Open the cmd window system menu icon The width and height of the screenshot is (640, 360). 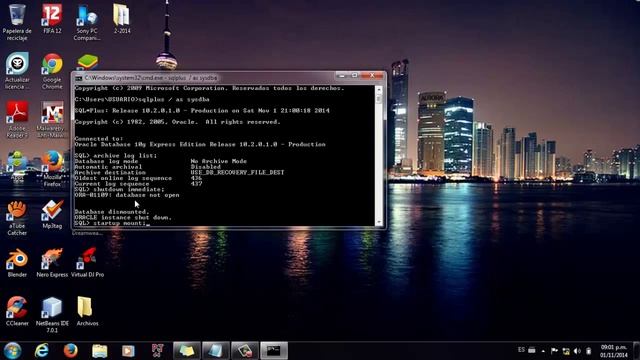tap(78, 78)
